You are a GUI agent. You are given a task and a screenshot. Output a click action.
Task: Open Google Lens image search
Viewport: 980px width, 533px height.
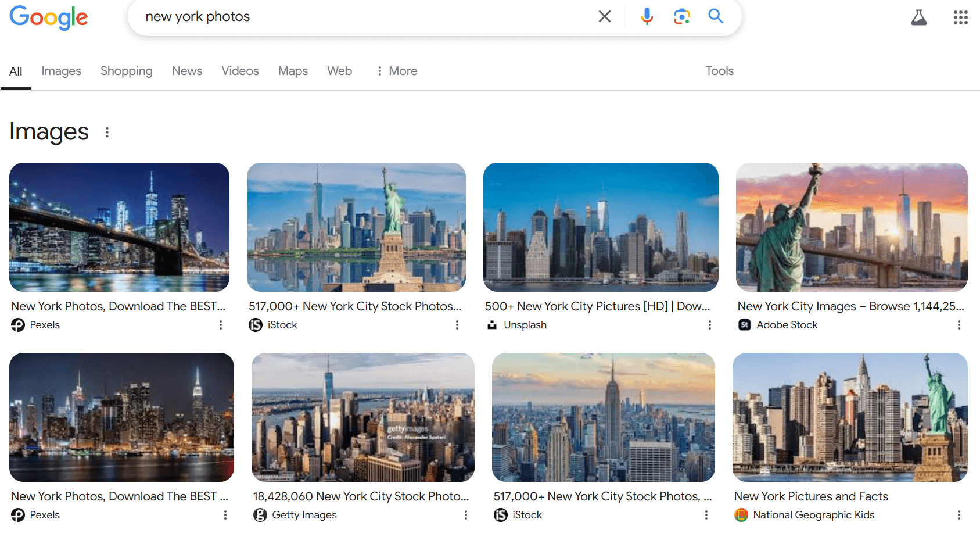tap(681, 16)
